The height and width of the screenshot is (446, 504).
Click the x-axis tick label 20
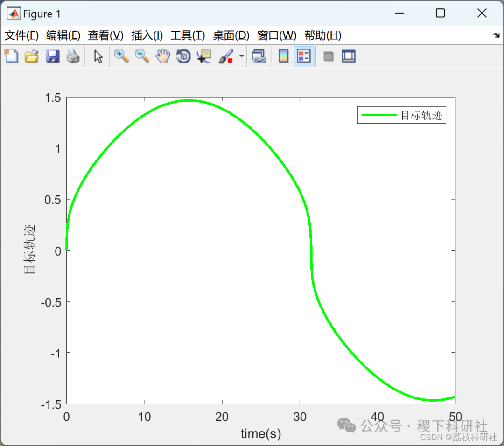(x=222, y=417)
